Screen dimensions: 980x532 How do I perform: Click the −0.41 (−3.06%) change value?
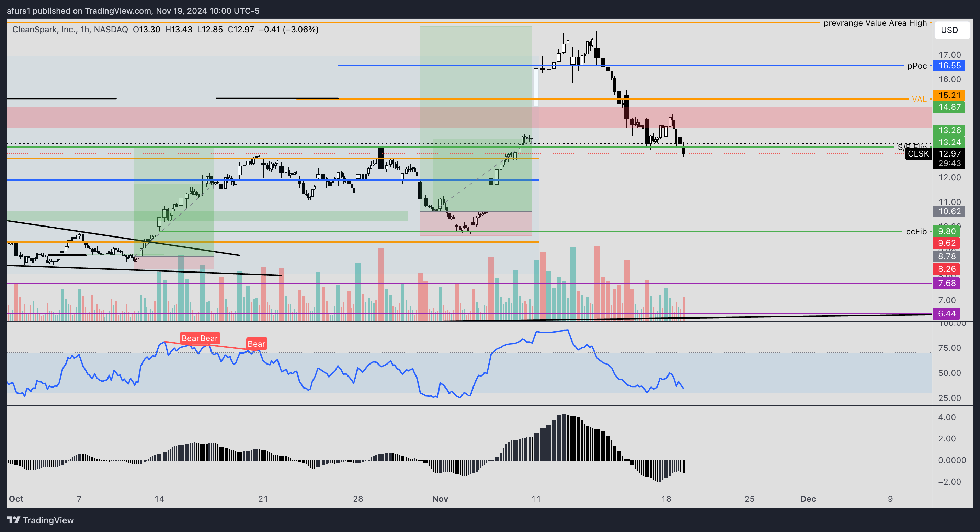pos(288,29)
